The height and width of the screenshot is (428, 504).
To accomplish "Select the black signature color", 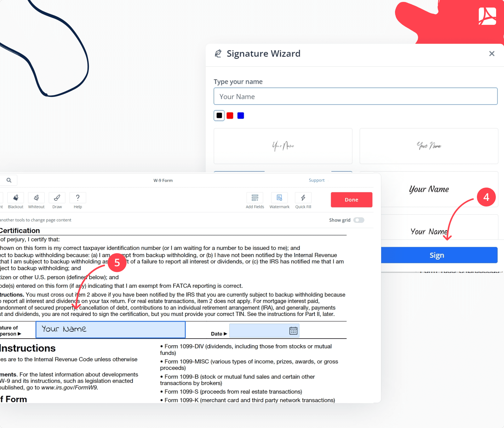I will (x=219, y=115).
